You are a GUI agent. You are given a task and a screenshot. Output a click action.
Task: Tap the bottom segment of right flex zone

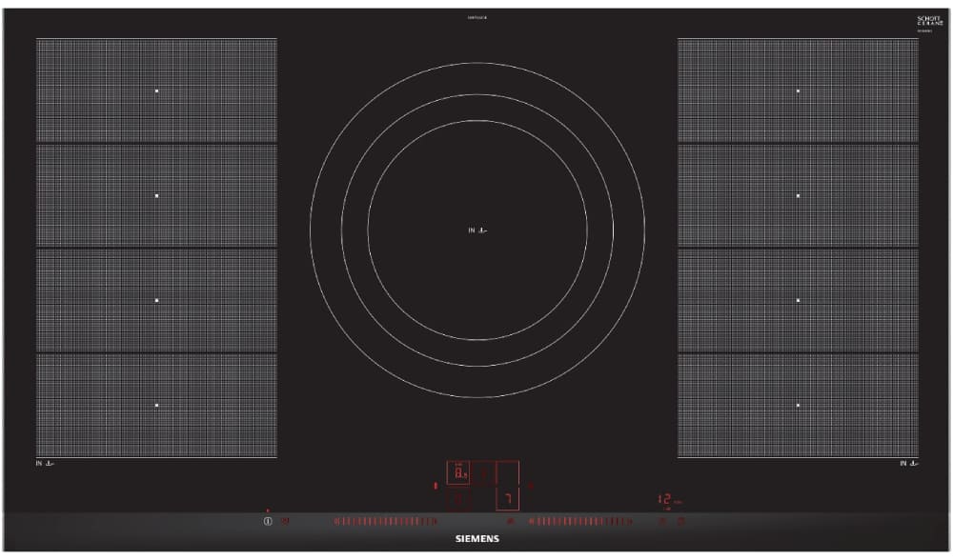[798, 405]
